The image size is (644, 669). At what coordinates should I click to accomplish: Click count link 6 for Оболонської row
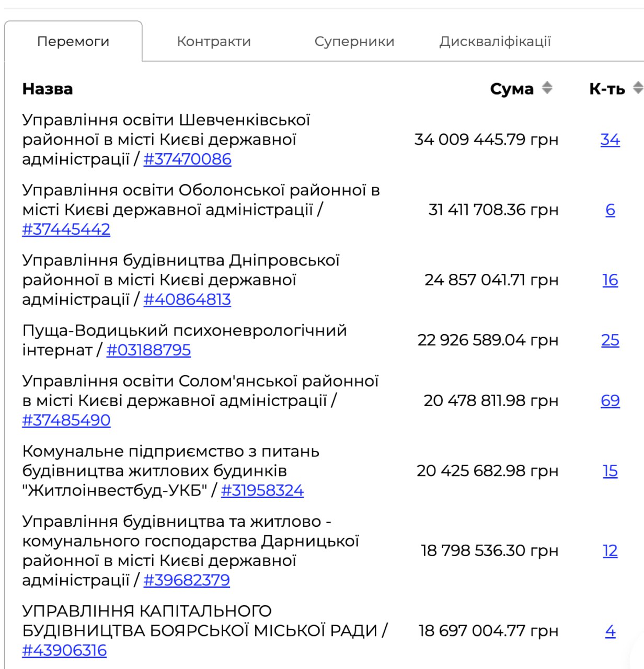tap(610, 210)
